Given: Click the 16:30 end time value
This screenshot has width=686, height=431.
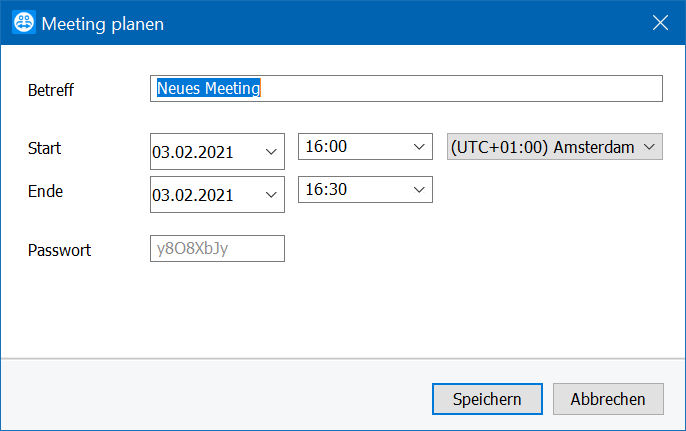Looking at the screenshot, I should (x=326, y=189).
